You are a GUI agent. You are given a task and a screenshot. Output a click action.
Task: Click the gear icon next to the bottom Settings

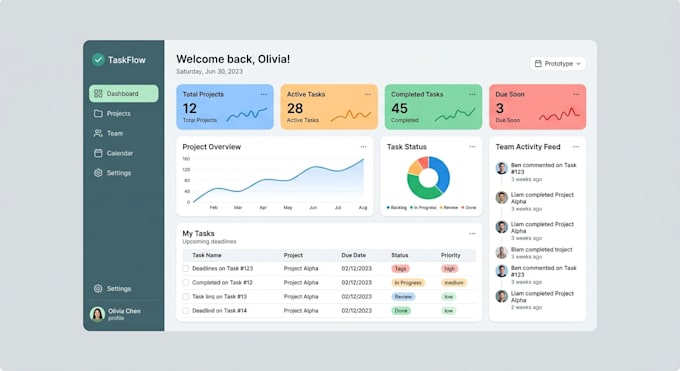click(x=98, y=289)
